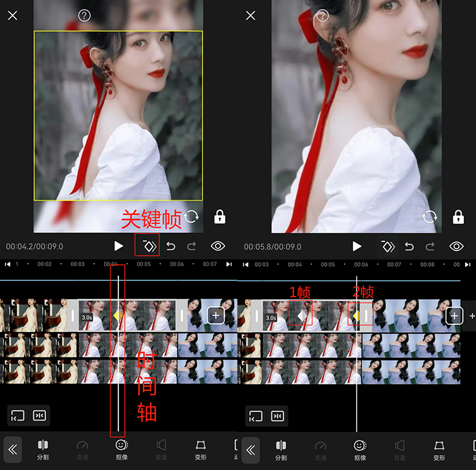Jump to timeline end in left editor
Screen dimensions: 476x470
pyautogui.click(x=229, y=264)
